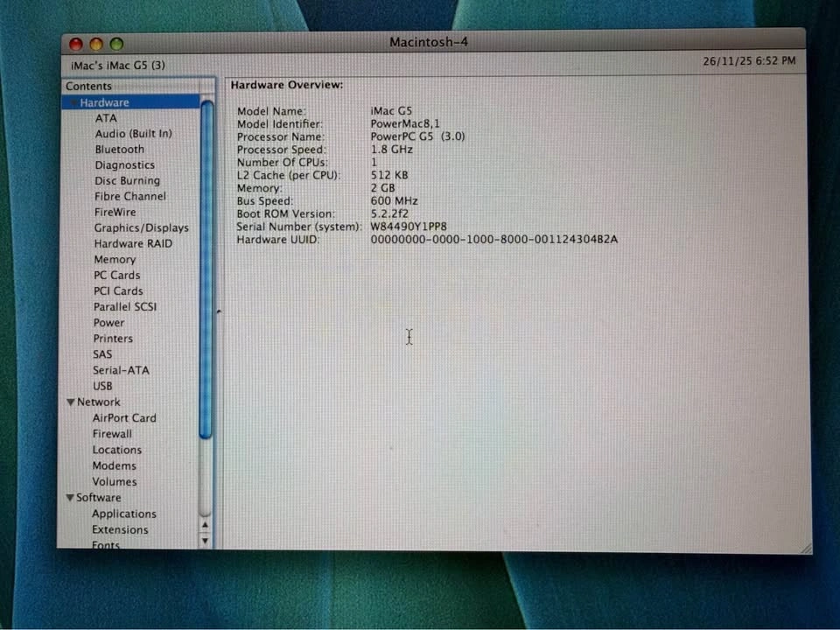This screenshot has width=840, height=630.
Task: Click the PowerPC G5 (3.0) processor name
Action: 418,136
